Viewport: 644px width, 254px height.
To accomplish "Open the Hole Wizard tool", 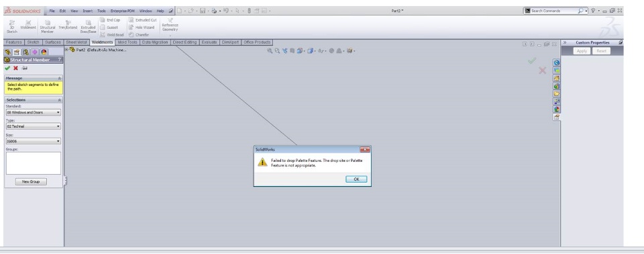I will point(142,28).
